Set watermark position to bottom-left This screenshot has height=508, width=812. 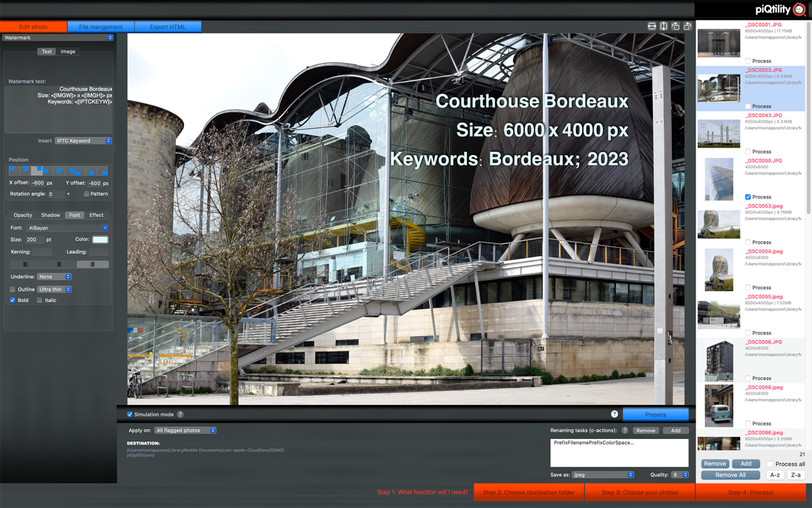81,171
